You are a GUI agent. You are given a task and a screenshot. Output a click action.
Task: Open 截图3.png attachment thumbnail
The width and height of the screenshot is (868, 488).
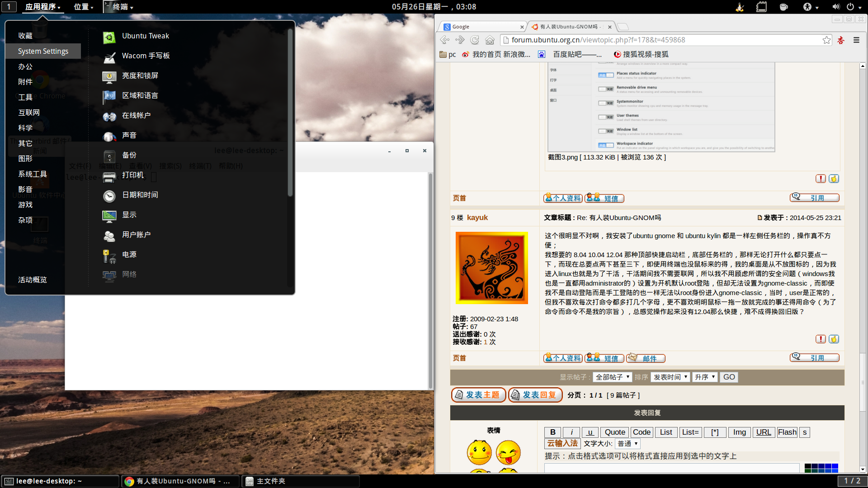661,107
